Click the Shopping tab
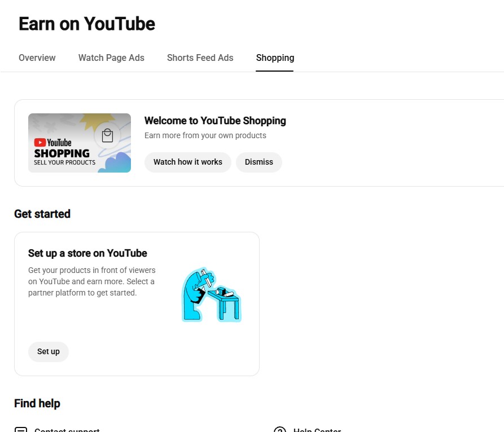This screenshot has width=504, height=432. pyautogui.click(x=275, y=58)
